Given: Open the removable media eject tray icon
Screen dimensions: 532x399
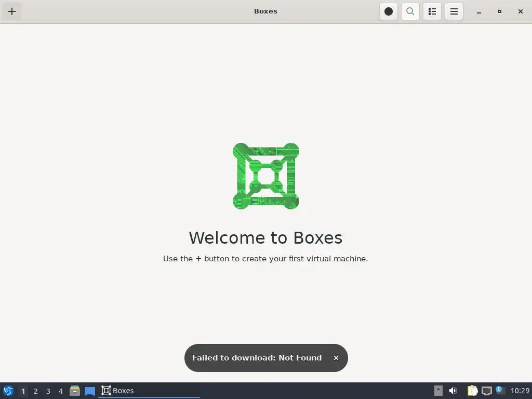Looking at the screenshot, I should pos(438,391).
